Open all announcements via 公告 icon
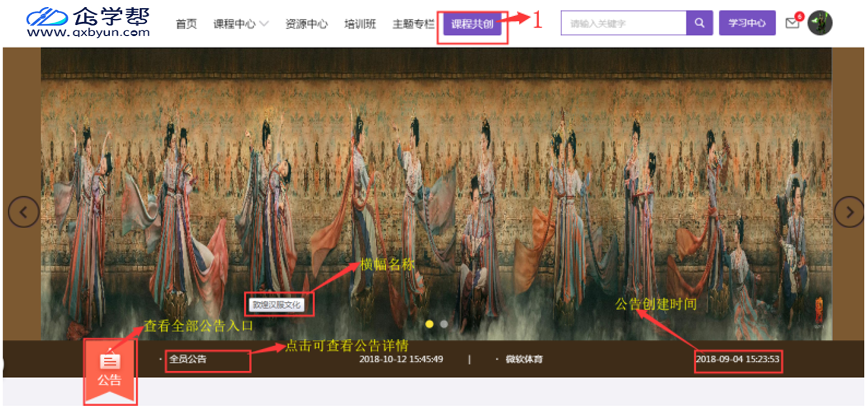 (x=109, y=371)
